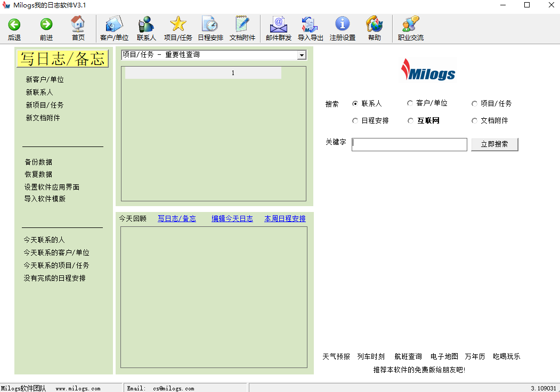Choose 文档附件 as the search type
Image resolution: width=560 pixels, height=392 pixels.
pyautogui.click(x=474, y=120)
